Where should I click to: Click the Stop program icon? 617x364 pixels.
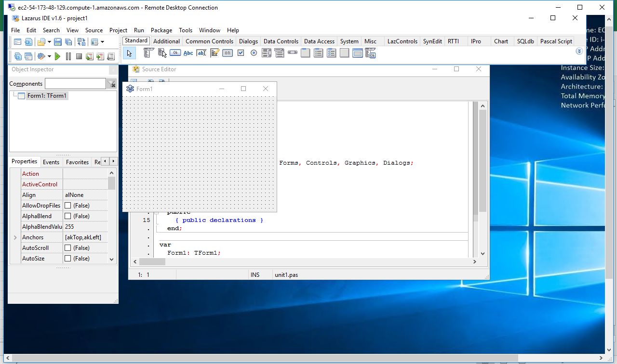click(x=79, y=56)
